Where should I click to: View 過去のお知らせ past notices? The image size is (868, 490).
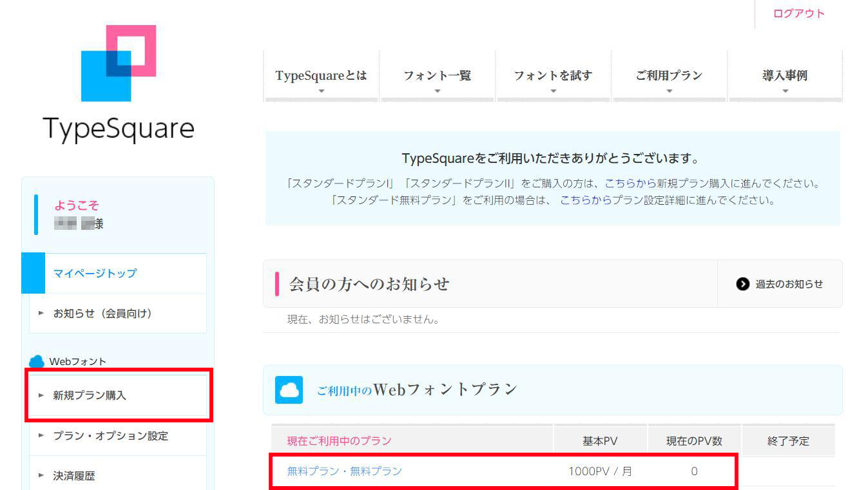pyautogui.click(x=789, y=284)
